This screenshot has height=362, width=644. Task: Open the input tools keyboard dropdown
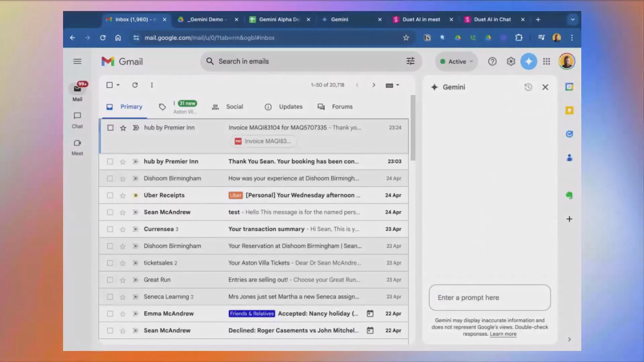392,85
